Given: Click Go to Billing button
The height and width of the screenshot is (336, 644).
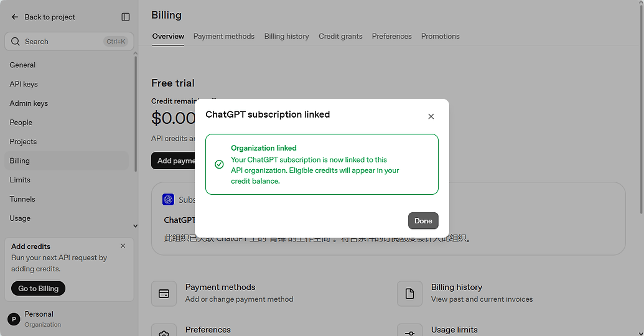Looking at the screenshot, I should (x=38, y=288).
